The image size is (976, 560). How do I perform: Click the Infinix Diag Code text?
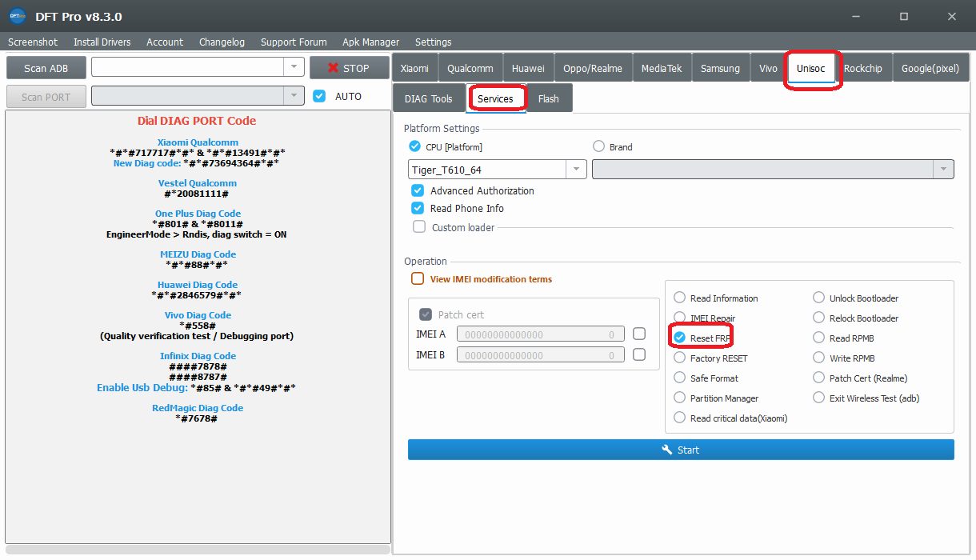coord(198,356)
